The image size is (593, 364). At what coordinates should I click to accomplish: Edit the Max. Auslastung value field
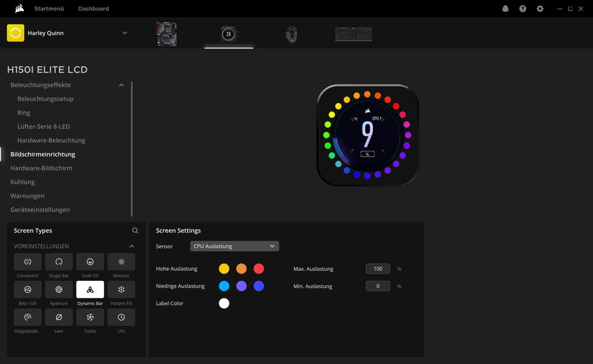378,269
